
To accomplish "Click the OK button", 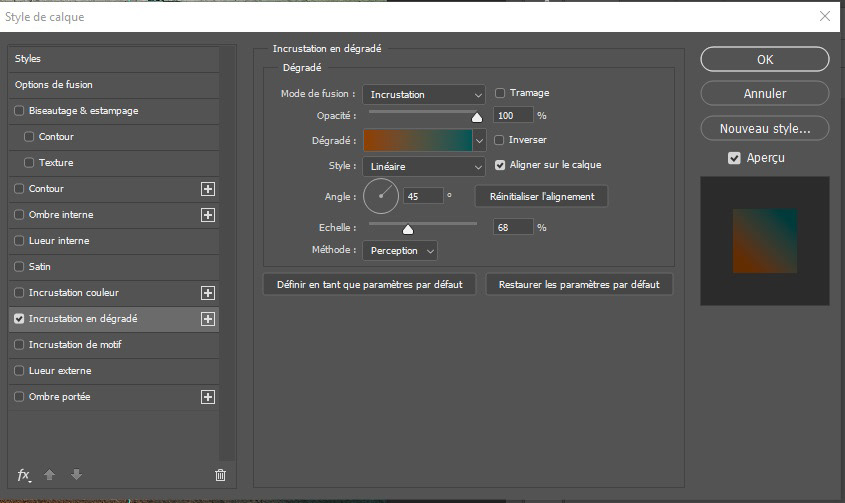I will (765, 59).
